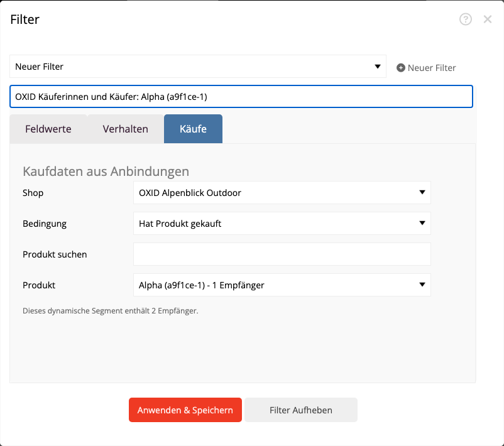Click the Filter Aufheben button
This screenshot has width=504, height=446.
pos(301,410)
